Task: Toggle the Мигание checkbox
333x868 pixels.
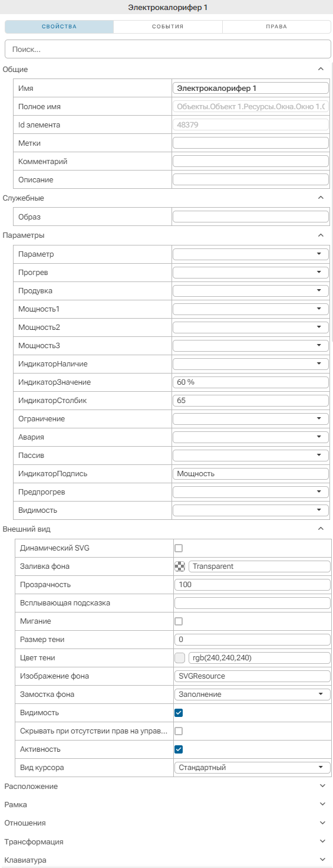Action: (179, 621)
